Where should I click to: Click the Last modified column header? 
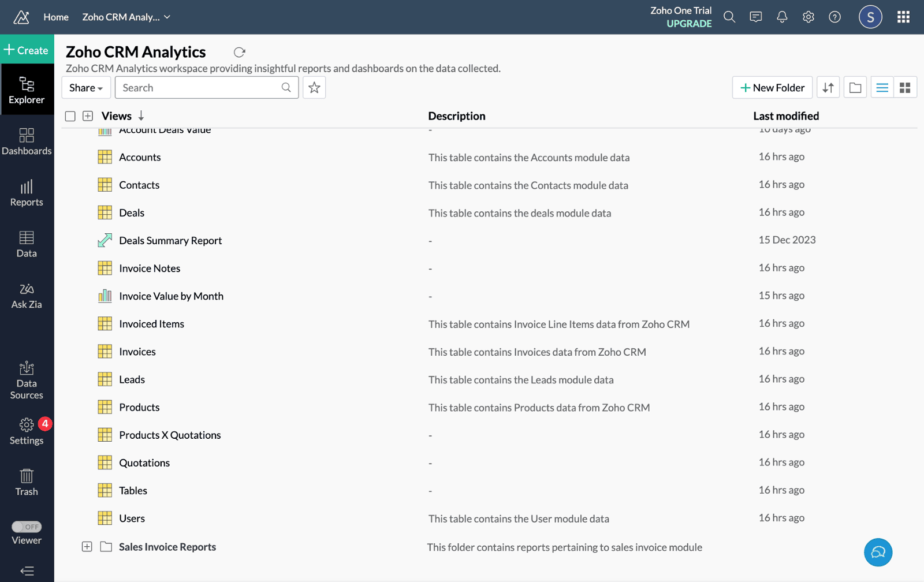pyautogui.click(x=786, y=116)
